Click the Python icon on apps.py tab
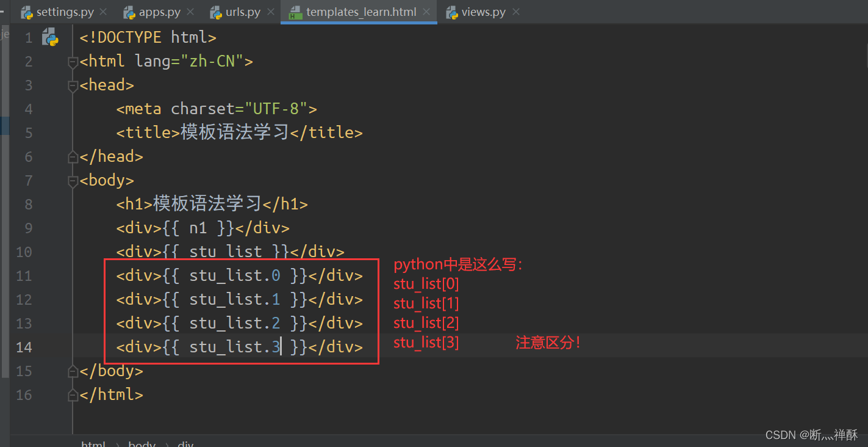 click(x=129, y=12)
